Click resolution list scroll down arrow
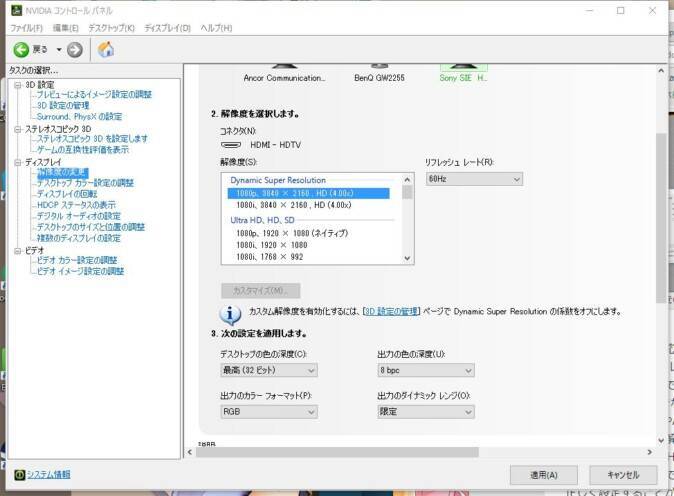 pos(407,258)
